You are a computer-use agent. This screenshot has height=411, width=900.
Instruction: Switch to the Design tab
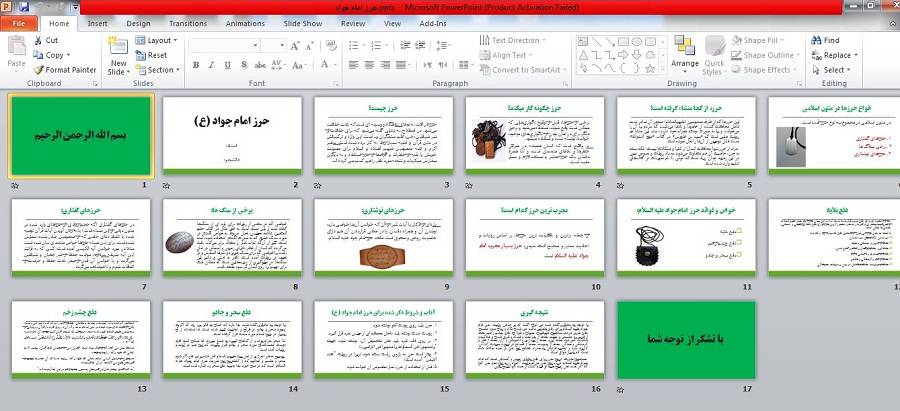tap(138, 24)
